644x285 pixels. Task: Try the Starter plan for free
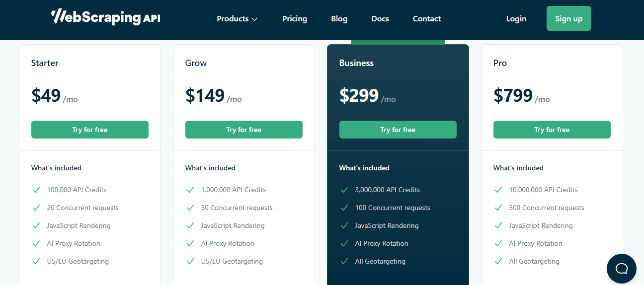click(90, 130)
